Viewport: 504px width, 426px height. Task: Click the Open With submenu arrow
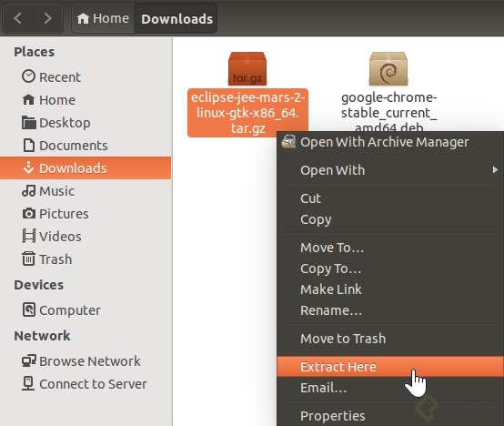tap(495, 169)
